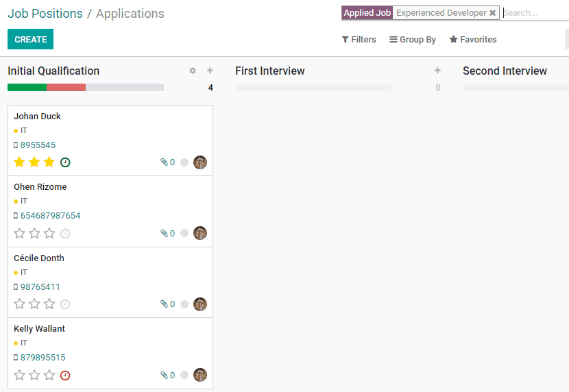Screen dimensions: 569x392
Task: Click the Initial Qualification column title
Action: tap(53, 71)
